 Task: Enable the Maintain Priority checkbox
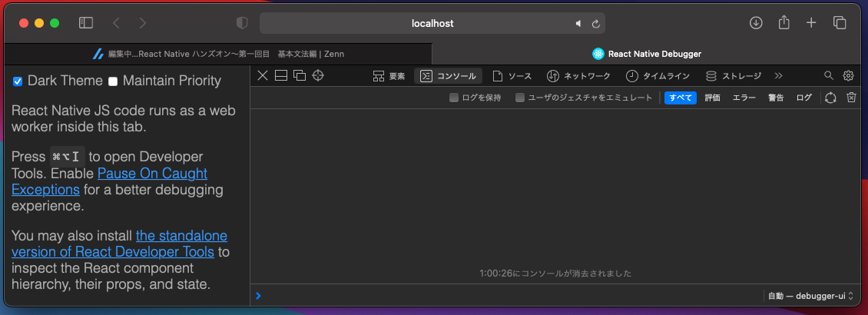tap(113, 81)
